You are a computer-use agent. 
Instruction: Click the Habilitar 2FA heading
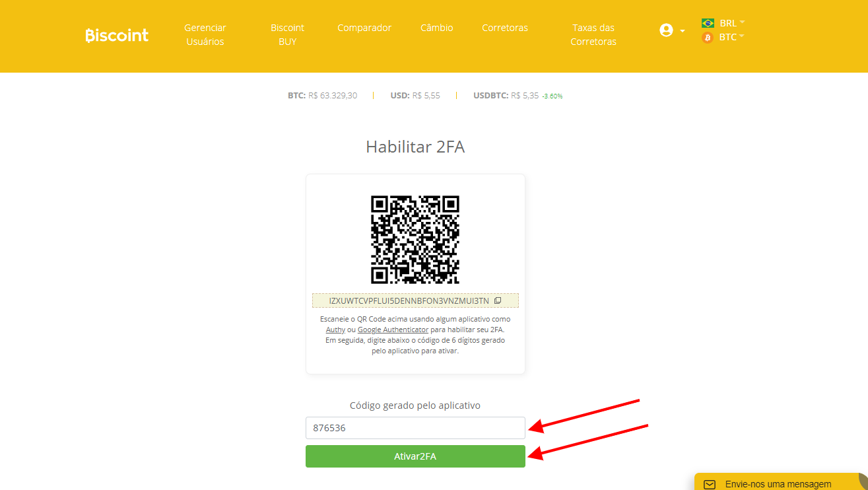(415, 147)
